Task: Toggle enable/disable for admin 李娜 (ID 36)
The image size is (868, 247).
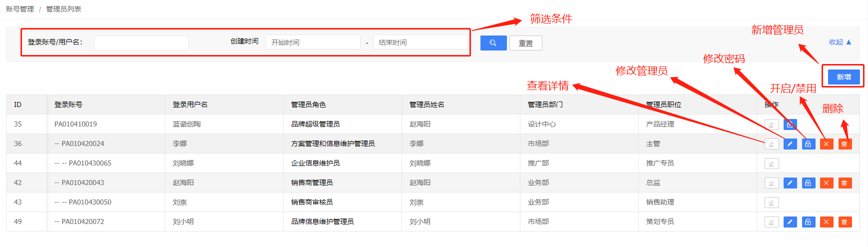Action: 827,144
